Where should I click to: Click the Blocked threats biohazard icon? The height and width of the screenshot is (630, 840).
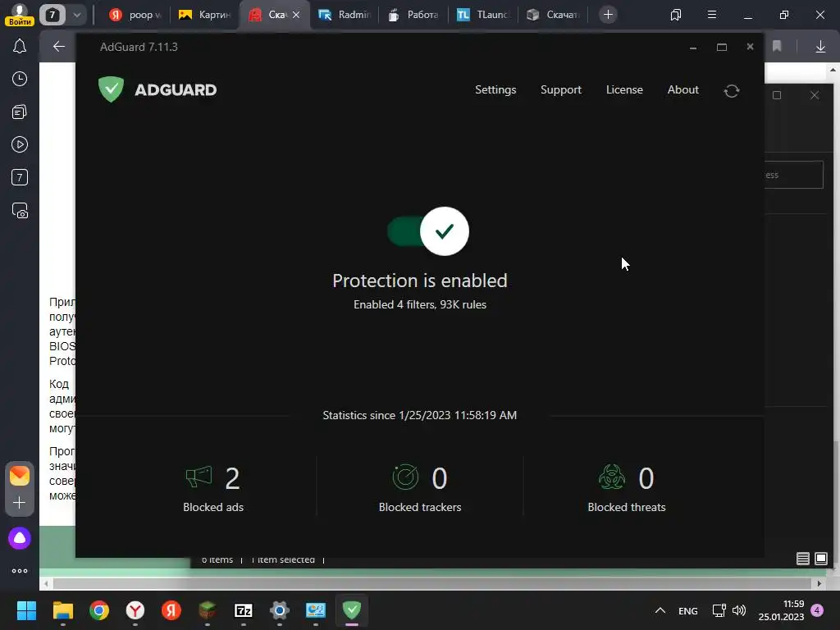612,477
